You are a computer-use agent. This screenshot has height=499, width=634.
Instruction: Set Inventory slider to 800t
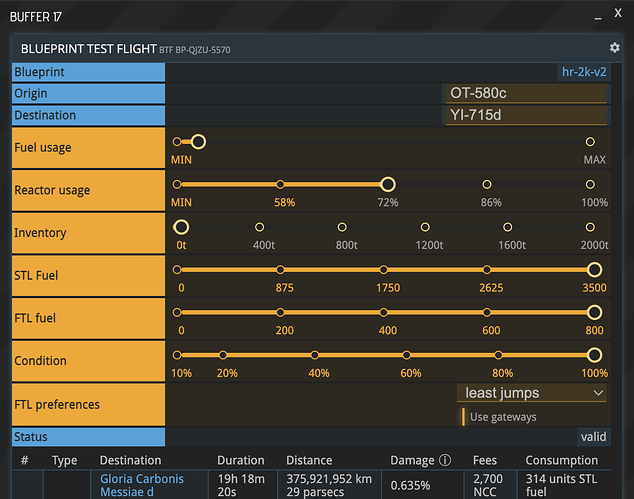342,227
